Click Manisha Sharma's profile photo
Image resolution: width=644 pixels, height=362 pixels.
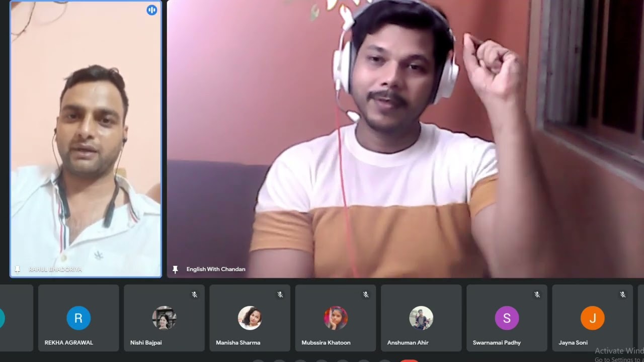click(250, 318)
